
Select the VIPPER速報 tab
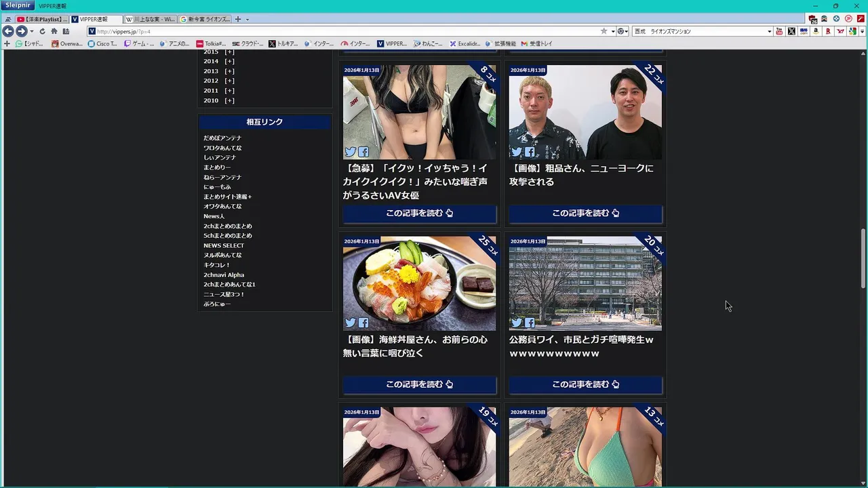coord(96,19)
